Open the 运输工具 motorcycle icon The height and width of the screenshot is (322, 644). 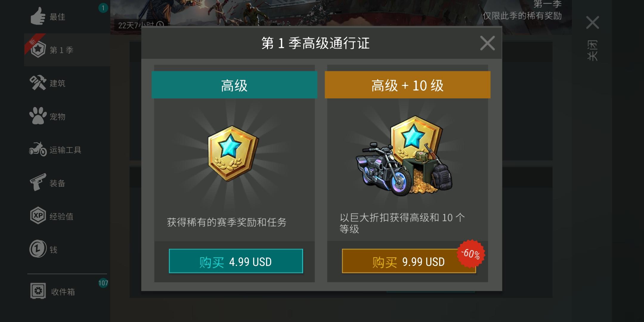(x=38, y=149)
